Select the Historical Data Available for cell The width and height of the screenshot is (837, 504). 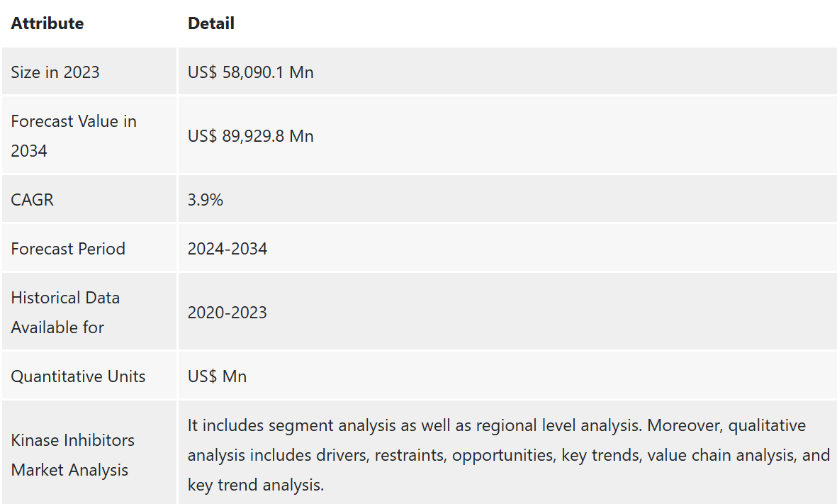[89, 312]
